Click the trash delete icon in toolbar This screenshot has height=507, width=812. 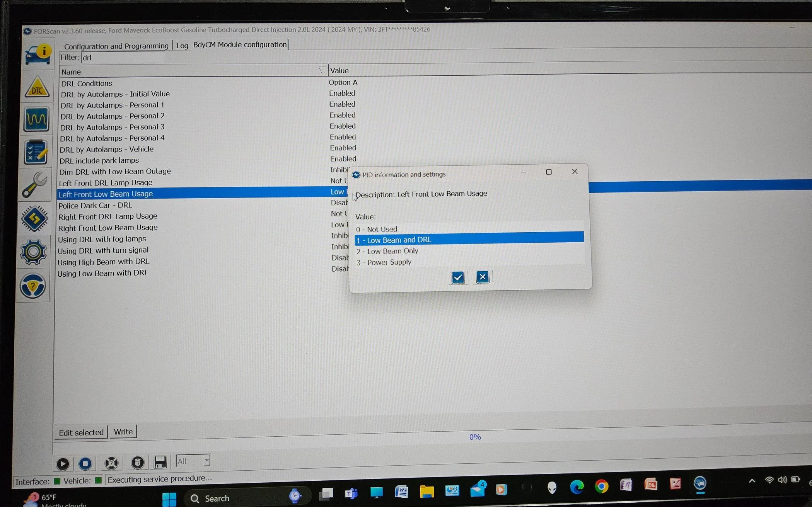coord(137,462)
